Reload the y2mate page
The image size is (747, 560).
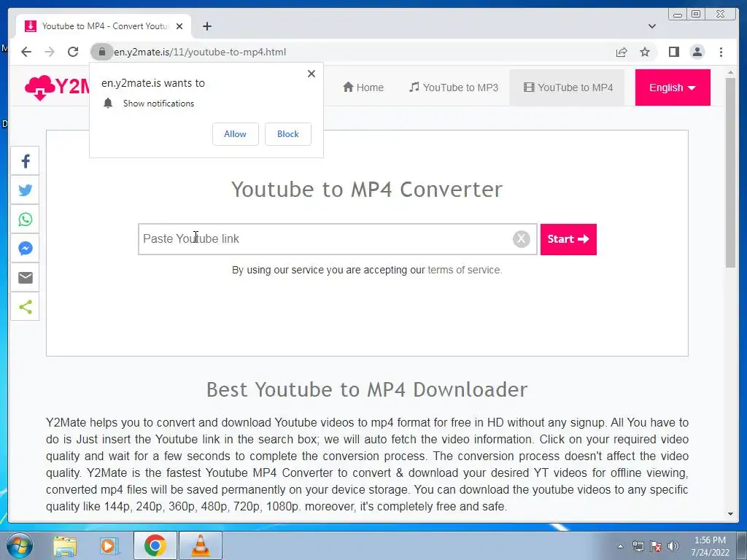pos(73,52)
